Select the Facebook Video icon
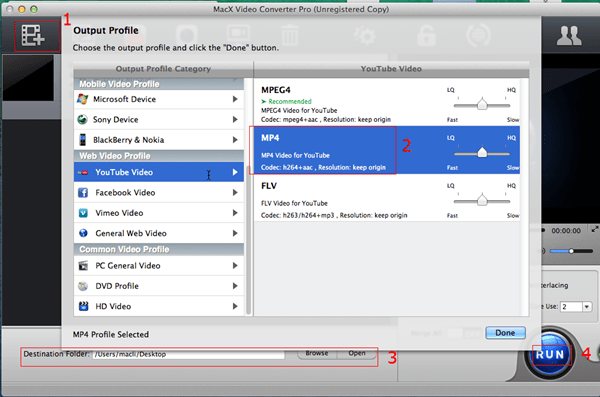This screenshot has height=397, width=600. pos(83,193)
